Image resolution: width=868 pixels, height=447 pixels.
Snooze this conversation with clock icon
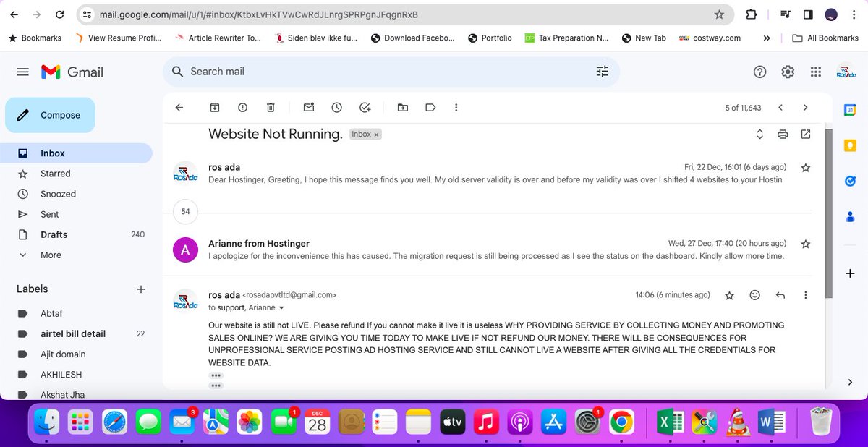coord(336,108)
